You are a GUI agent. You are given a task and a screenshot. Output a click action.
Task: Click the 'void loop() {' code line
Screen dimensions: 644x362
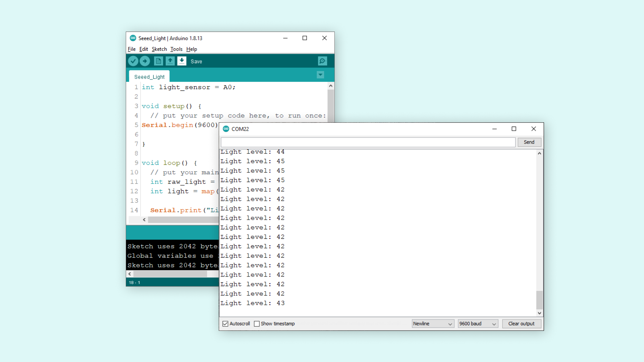169,163
